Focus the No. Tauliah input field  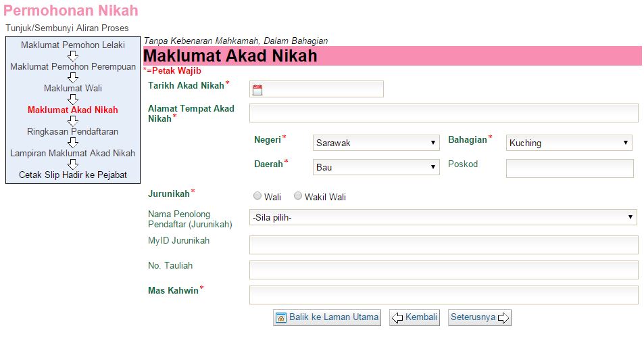point(444,270)
